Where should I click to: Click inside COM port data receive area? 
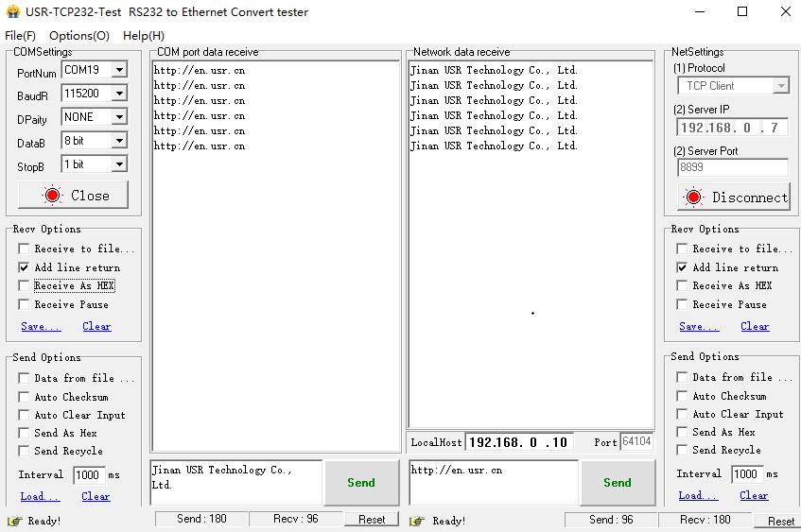(x=276, y=255)
